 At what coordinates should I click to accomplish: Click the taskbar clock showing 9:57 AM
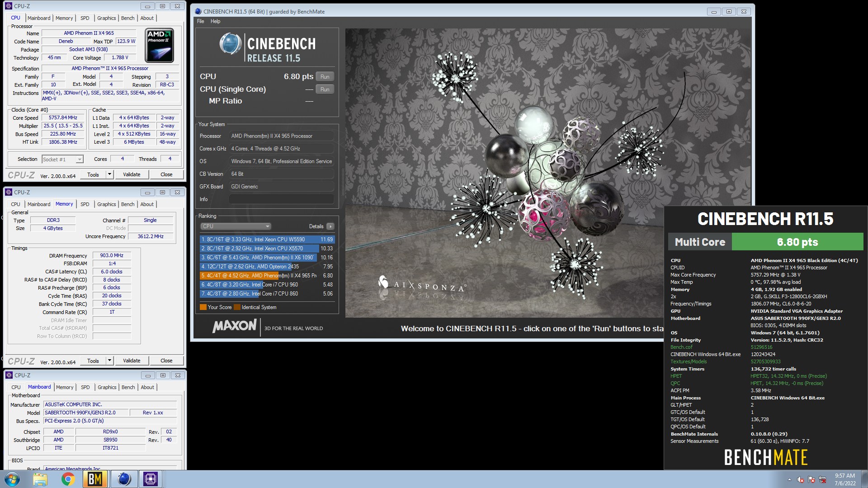(x=844, y=479)
